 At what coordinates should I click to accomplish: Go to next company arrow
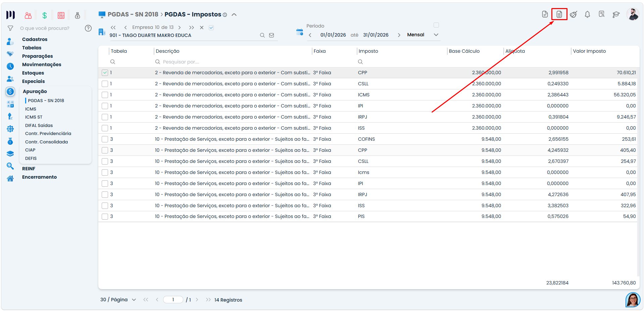coord(180,28)
